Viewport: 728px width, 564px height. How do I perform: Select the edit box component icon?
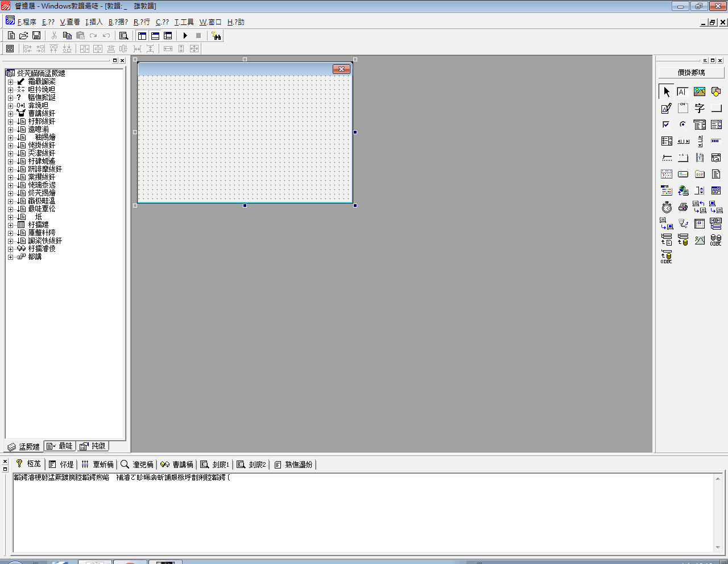[683, 92]
